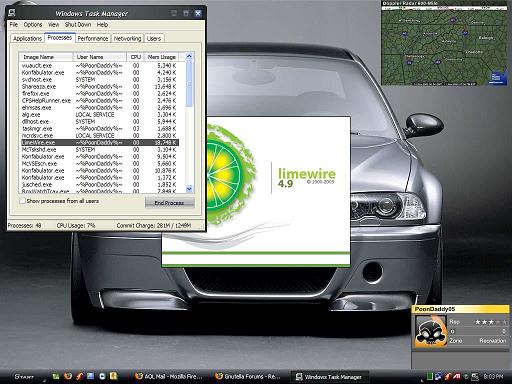Click the process list scroll down arrow
Image resolution: width=512 pixels, height=384 pixels.
[x=189, y=189]
